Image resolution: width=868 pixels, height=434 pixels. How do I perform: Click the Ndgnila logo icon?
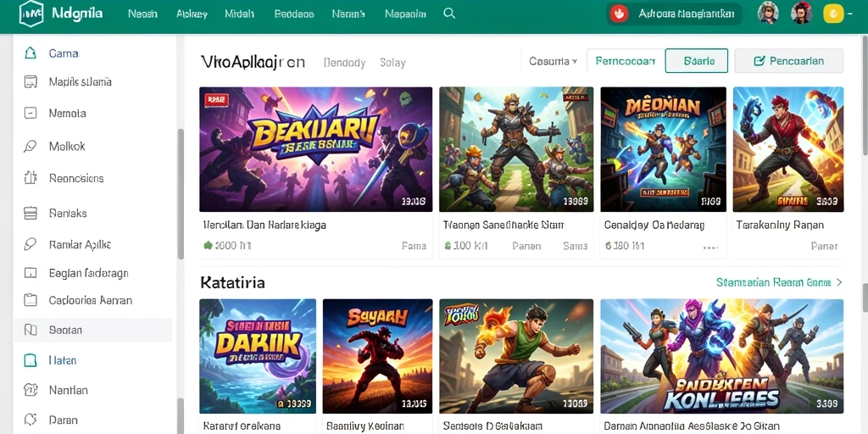[x=31, y=14]
